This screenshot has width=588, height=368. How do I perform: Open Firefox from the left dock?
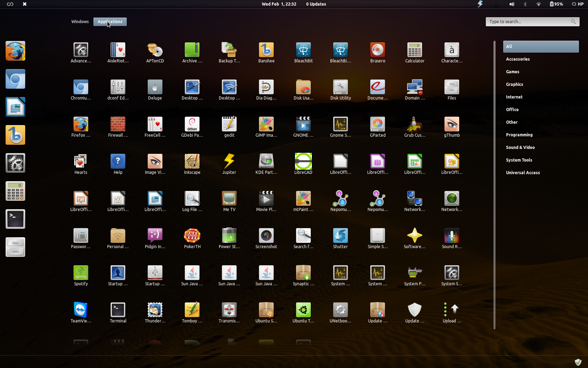tap(15, 51)
